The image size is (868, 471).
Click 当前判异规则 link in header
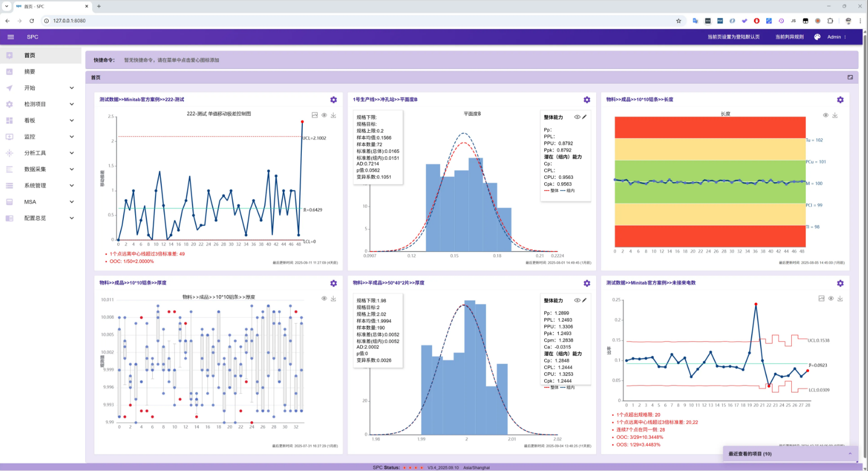[789, 37]
